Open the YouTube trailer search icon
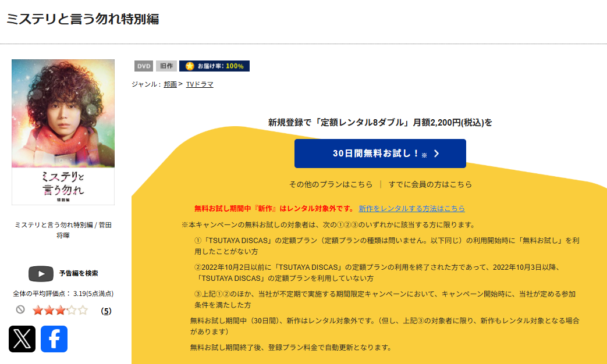This screenshot has width=607, height=364. 41,274
